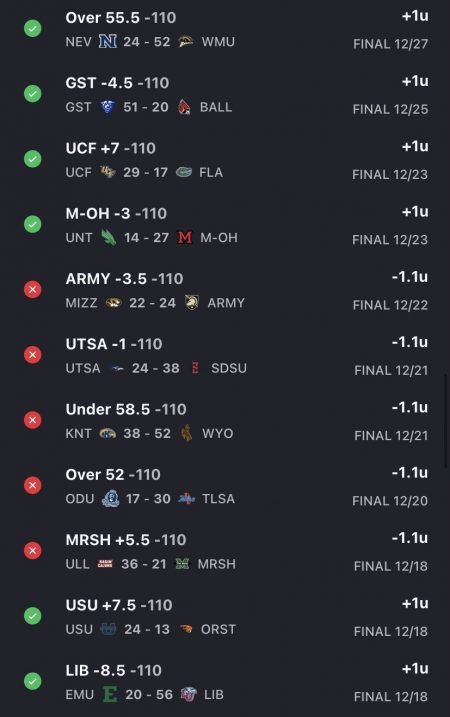Open the Under 58.5 -110 bet
This screenshot has height=717, width=450.
click(126, 409)
